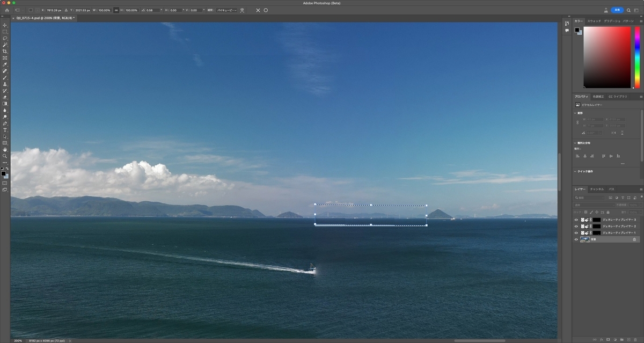This screenshot has height=343, width=644.
Task: Open the 補間 interpolation dropdown
Action: (226, 10)
